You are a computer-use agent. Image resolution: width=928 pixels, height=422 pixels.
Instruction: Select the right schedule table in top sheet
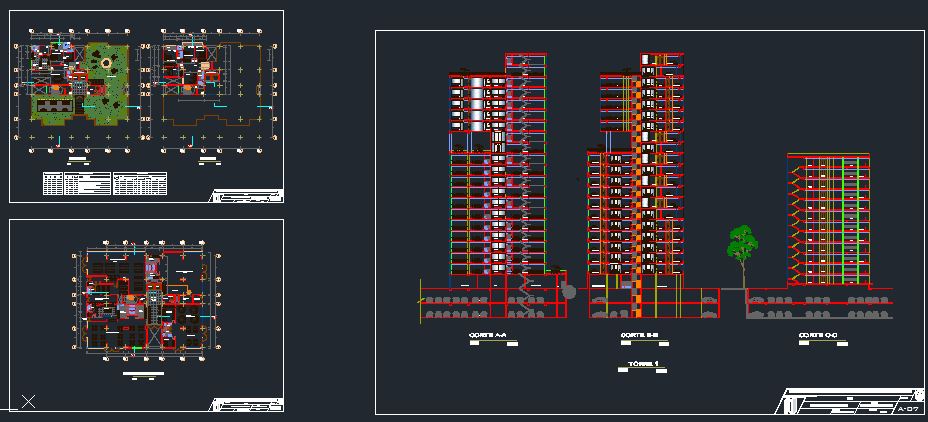140,183
